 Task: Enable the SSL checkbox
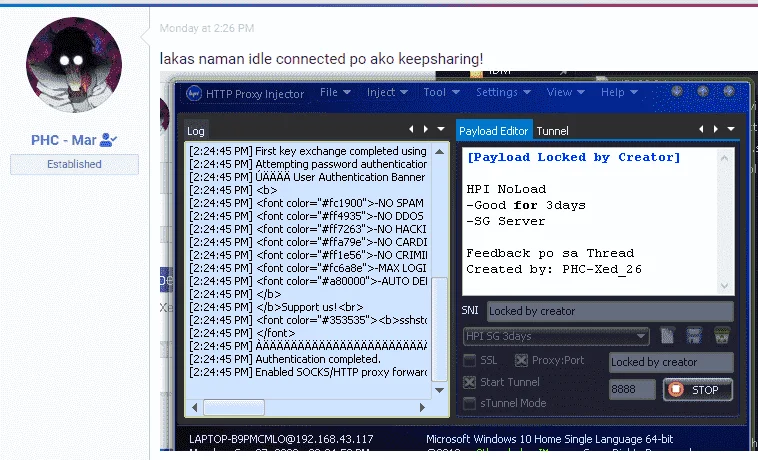pos(469,360)
